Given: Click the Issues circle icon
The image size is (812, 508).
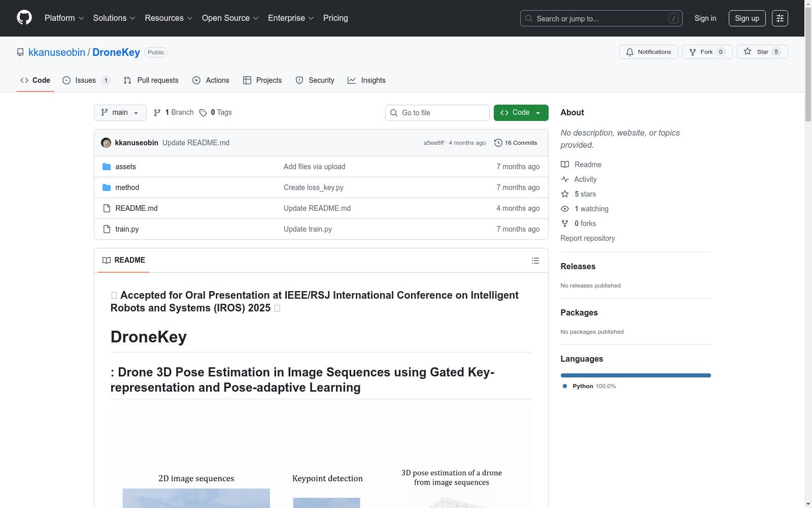Looking at the screenshot, I should pos(66,80).
